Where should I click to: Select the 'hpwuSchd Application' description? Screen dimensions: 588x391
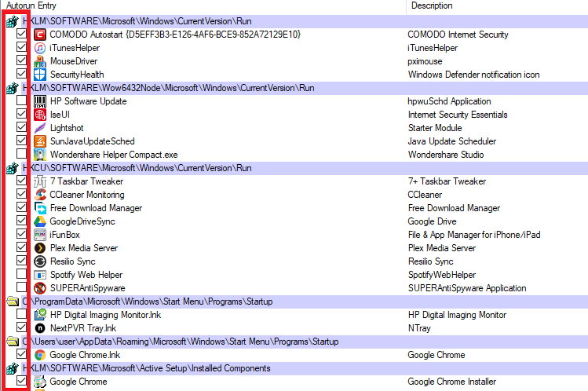(449, 101)
